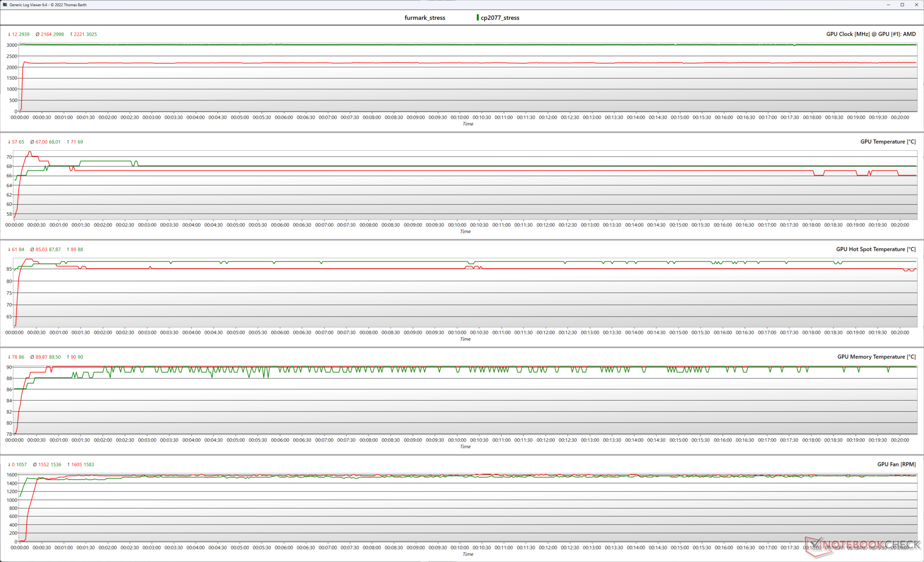Click the '00:10:00' time tick in GPU Clock chart
This screenshot has width=924, height=562.
click(x=460, y=118)
